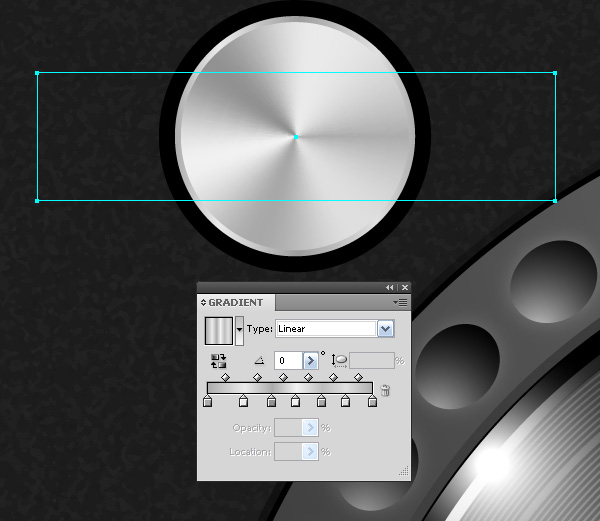Image resolution: width=600 pixels, height=521 pixels.
Task: Click the bottom-right selection handle of rectangle
Action: click(555, 200)
